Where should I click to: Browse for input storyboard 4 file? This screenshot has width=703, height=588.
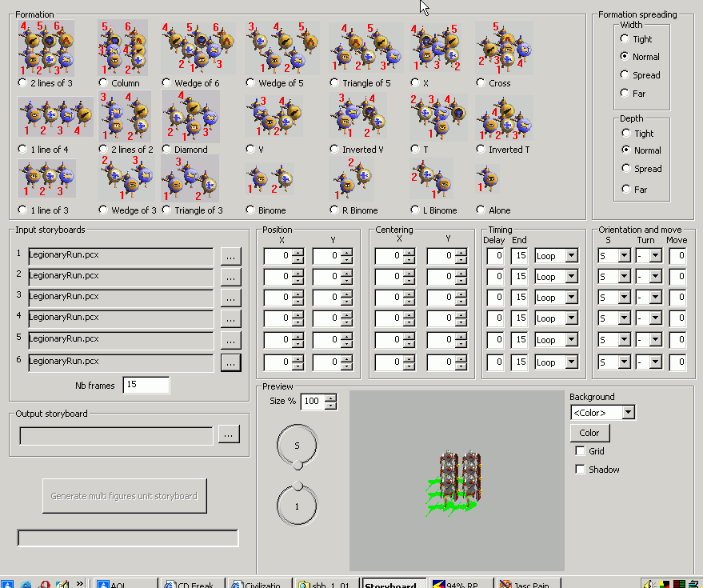click(231, 319)
